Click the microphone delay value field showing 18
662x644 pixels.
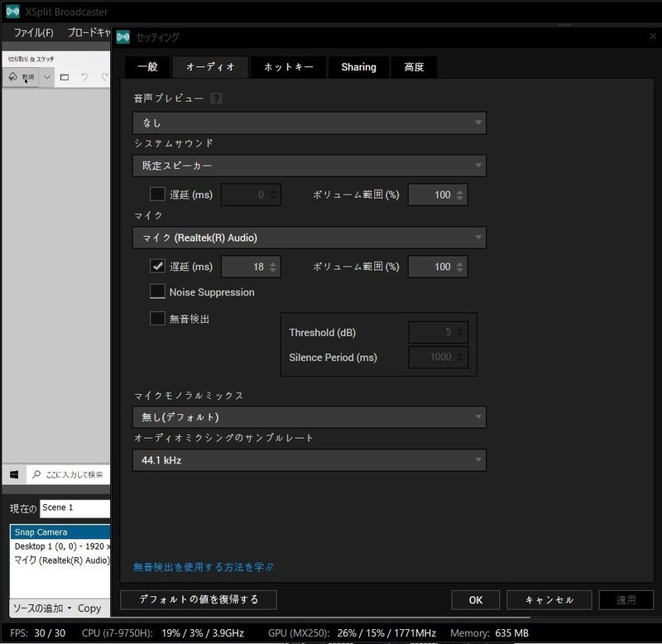(x=251, y=267)
